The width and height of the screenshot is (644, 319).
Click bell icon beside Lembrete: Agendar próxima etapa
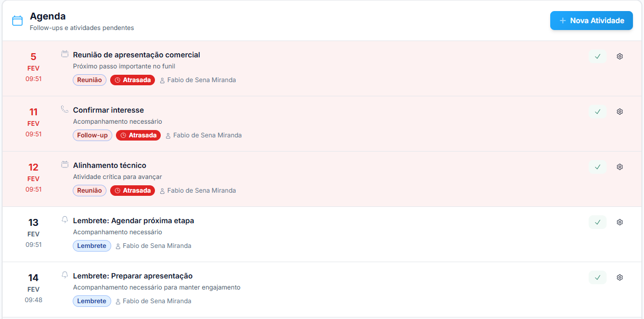tap(65, 220)
